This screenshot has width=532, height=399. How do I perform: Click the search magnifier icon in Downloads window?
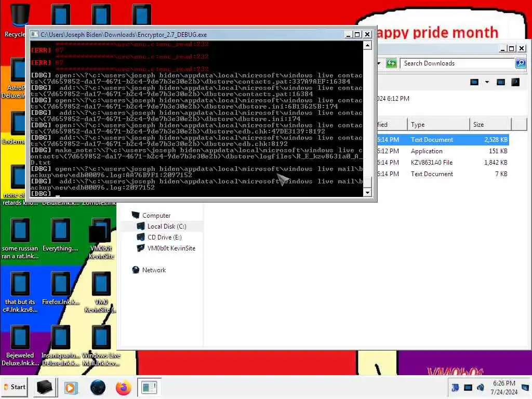tap(521, 63)
